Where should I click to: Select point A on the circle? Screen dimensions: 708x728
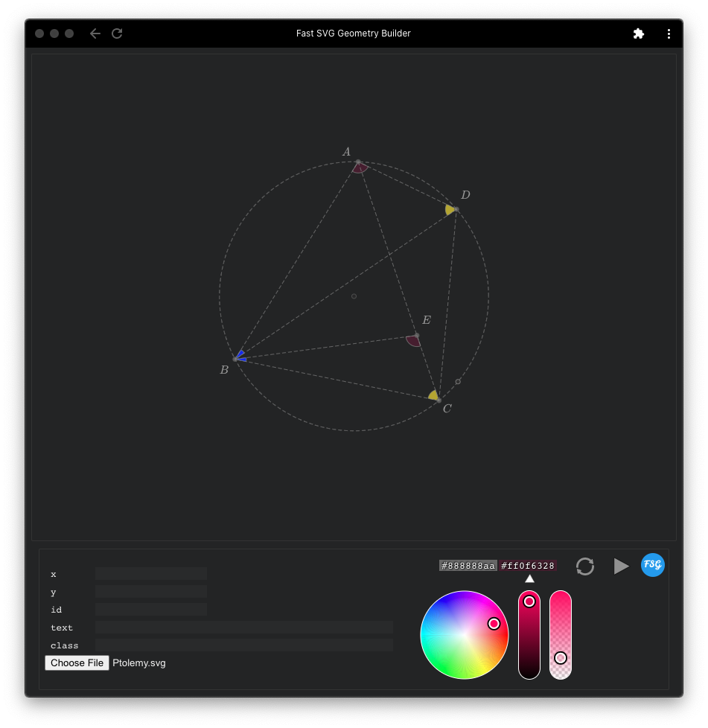click(x=358, y=162)
